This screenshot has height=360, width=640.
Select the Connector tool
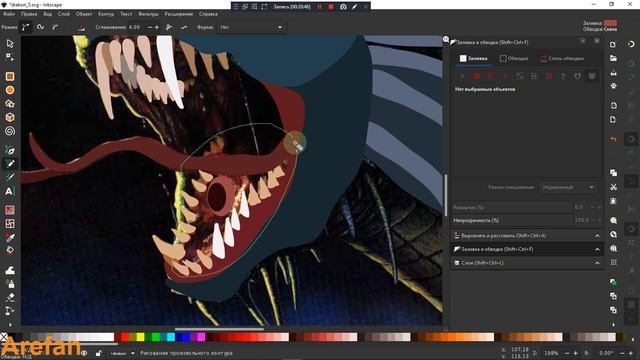(x=10, y=311)
